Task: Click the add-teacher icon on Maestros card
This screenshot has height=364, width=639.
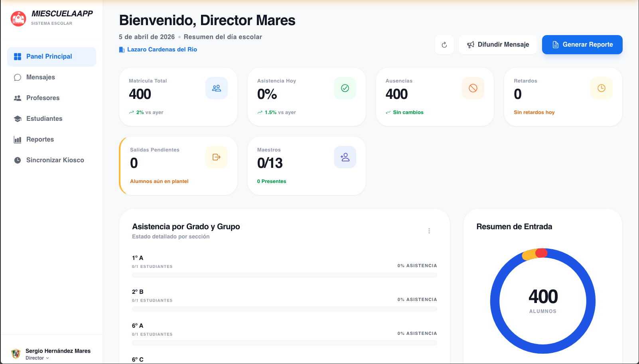Action: [x=345, y=157]
